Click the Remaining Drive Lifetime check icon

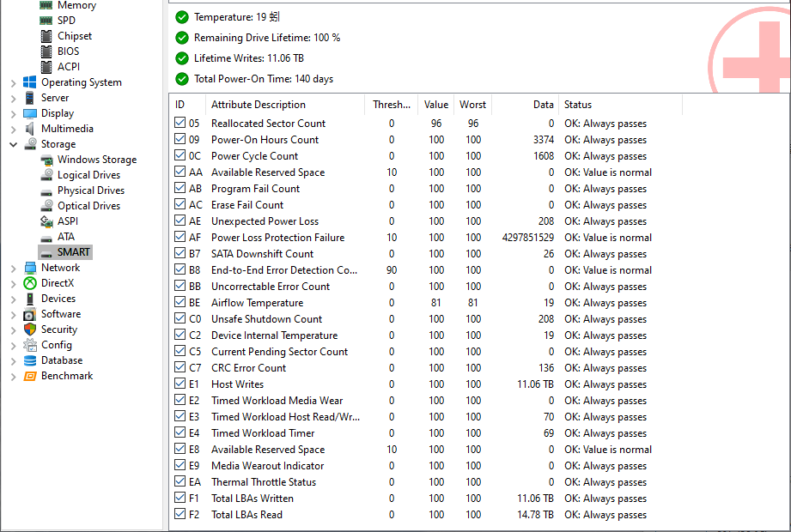(x=181, y=38)
